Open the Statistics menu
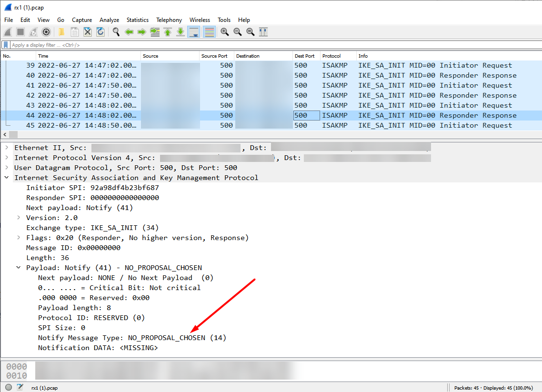 tap(138, 20)
